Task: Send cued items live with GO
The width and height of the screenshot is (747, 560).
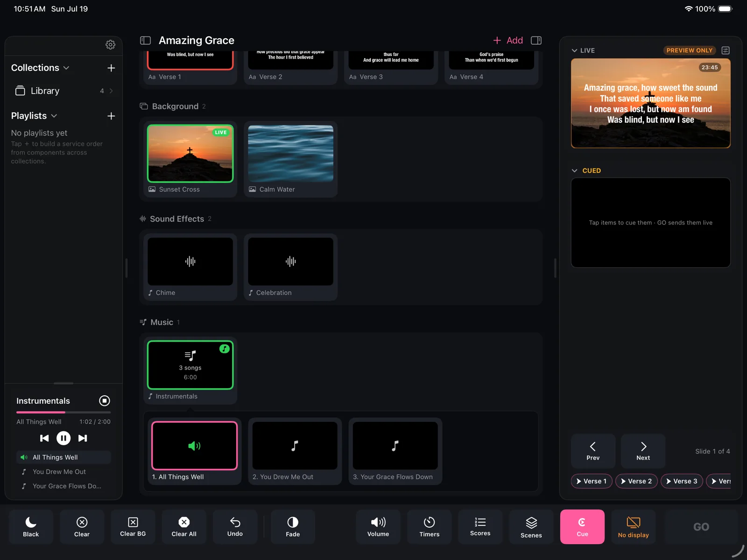Action: (701, 527)
